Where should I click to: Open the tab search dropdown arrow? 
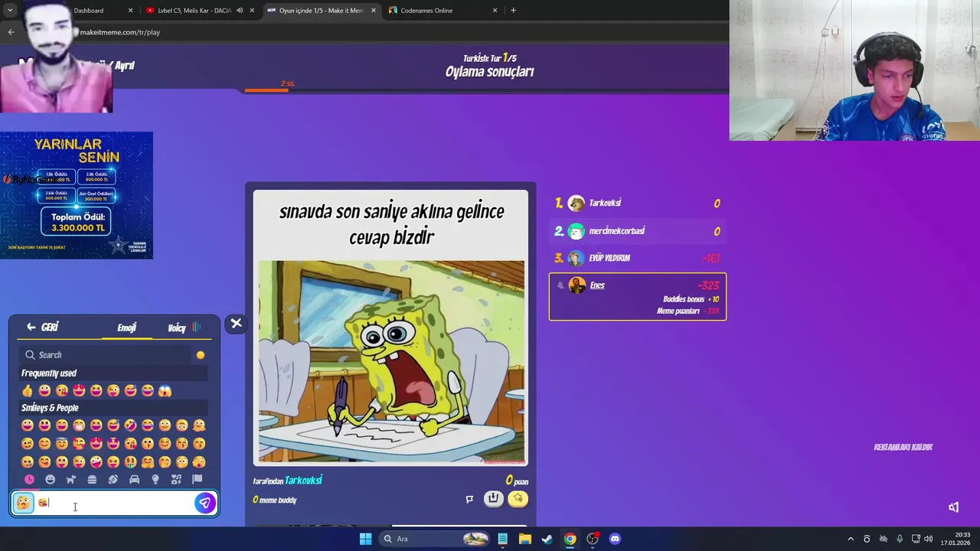coord(10,11)
